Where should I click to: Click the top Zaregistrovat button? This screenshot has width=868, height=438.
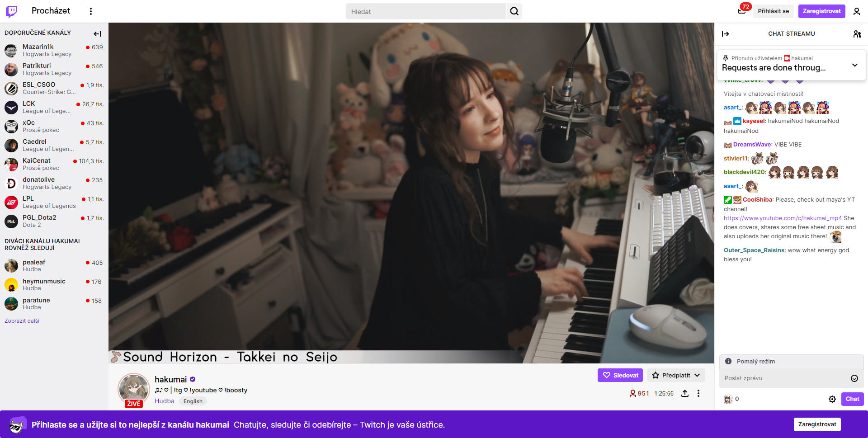(x=821, y=11)
